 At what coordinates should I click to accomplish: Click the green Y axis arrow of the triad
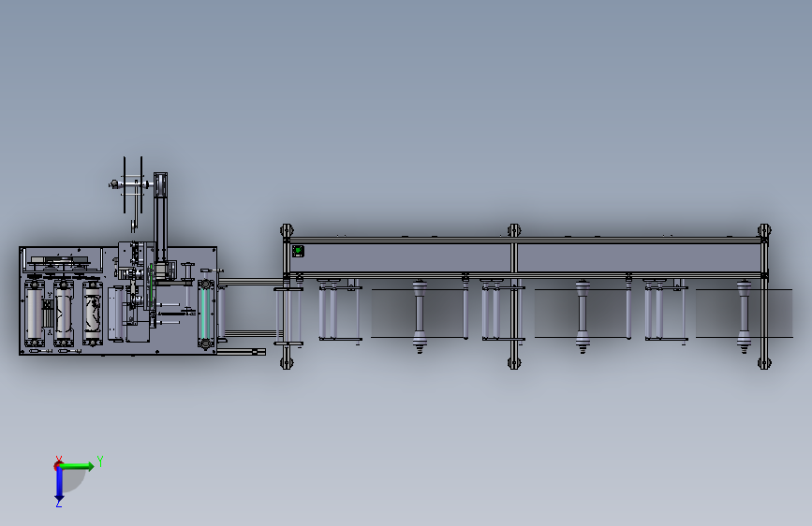click(77, 466)
